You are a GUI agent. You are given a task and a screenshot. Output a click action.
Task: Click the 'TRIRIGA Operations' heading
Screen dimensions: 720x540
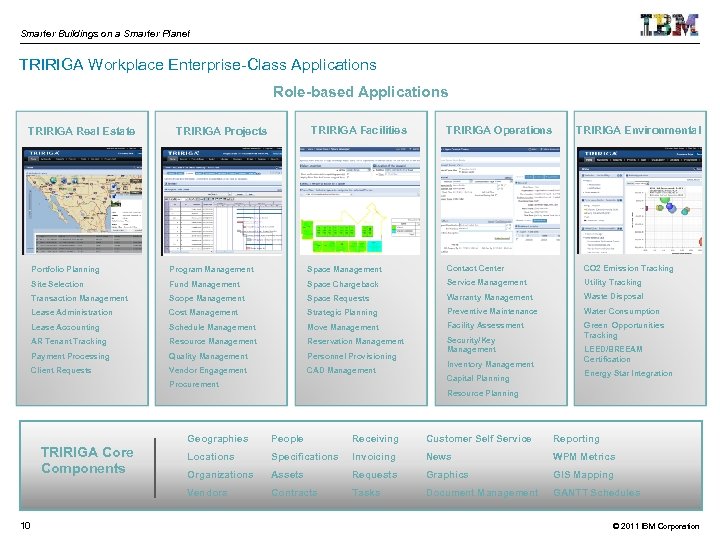tap(499, 130)
